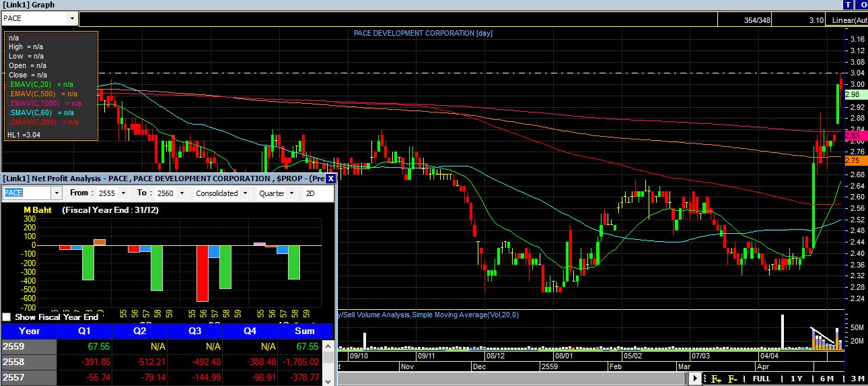This screenshot has height=386, width=868.
Task: Select the Year column header
Action: tap(29, 331)
